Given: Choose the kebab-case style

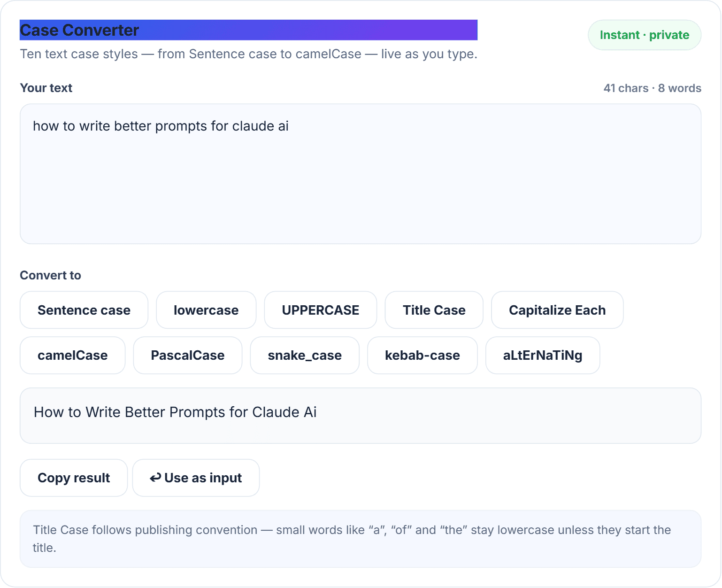Looking at the screenshot, I should coord(422,355).
